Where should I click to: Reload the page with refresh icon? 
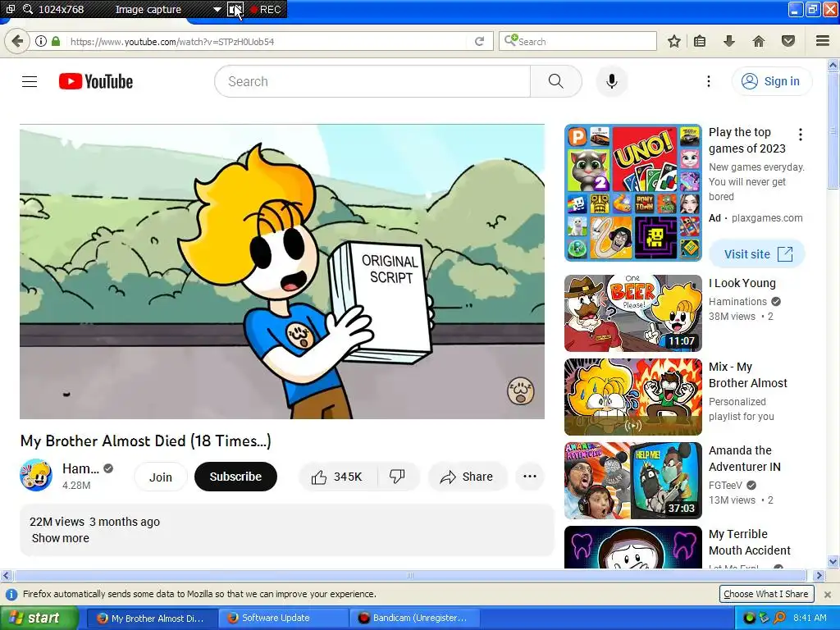[479, 41]
